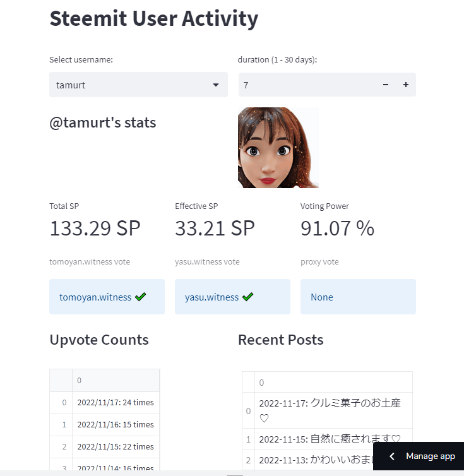Image resolution: width=464 pixels, height=476 pixels.
Task: Click the Steemit User Activity title
Action: [154, 19]
